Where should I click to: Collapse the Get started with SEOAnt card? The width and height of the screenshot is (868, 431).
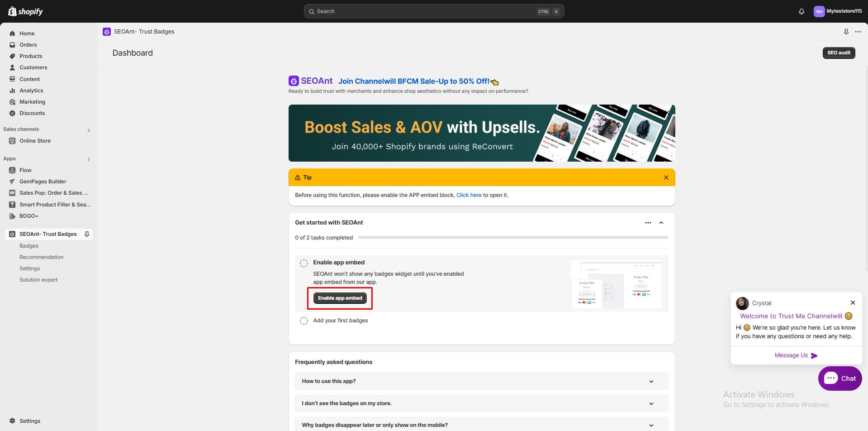click(661, 222)
